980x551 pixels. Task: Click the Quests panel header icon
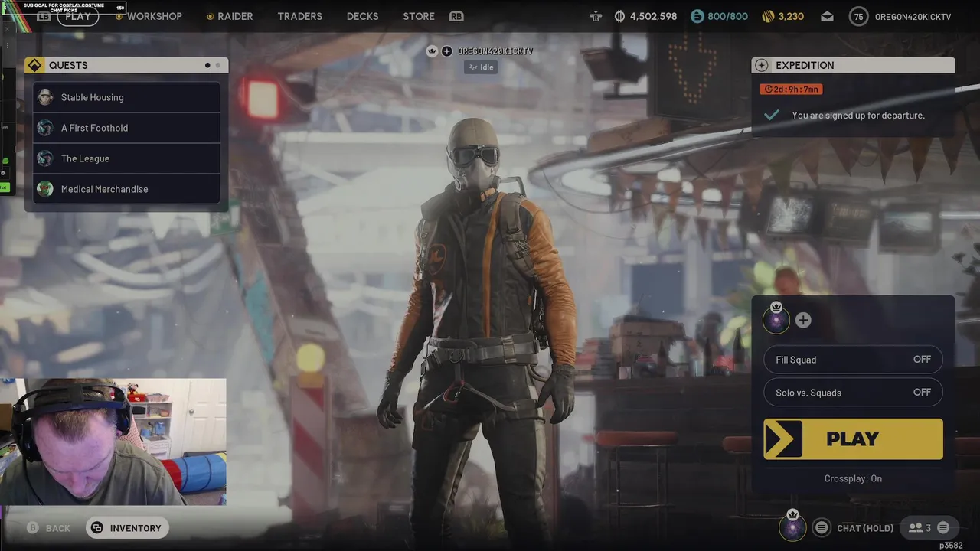click(x=34, y=65)
